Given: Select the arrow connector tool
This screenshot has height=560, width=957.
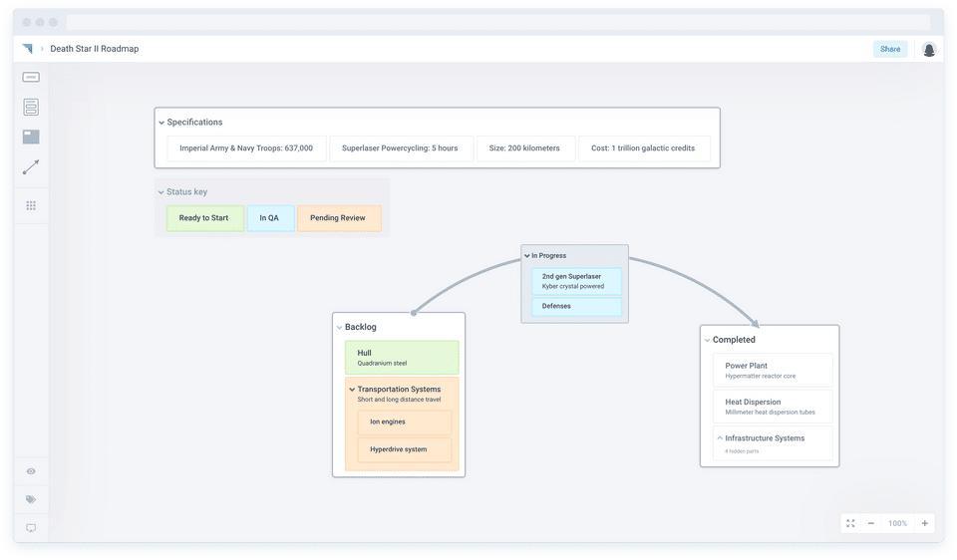Looking at the screenshot, I should [31, 167].
